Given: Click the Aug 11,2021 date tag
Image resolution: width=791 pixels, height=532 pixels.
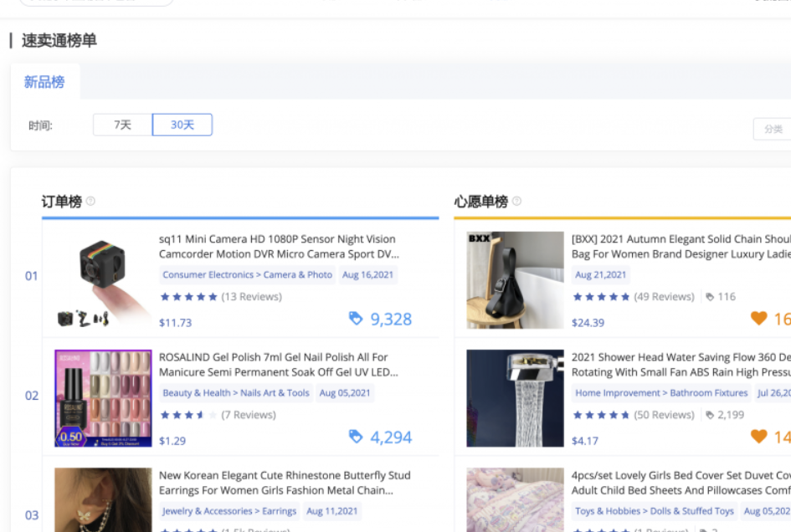Looking at the screenshot, I should (332, 511).
